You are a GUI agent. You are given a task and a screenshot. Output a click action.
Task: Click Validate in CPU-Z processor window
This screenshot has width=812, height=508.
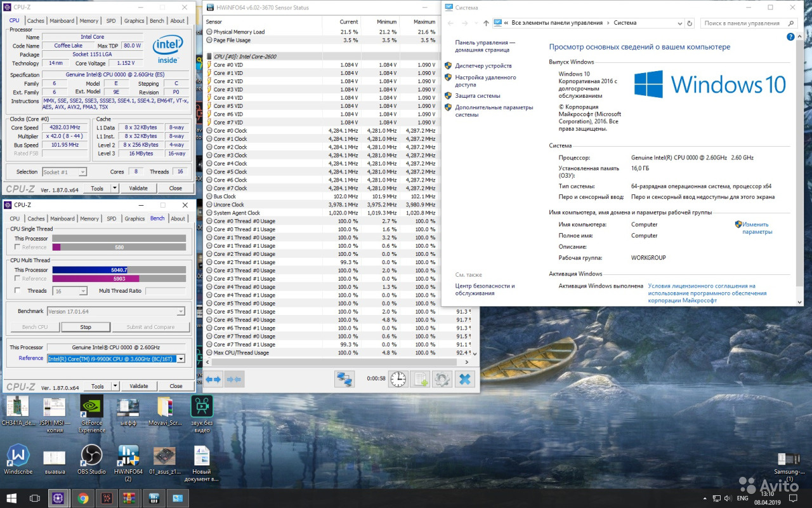click(138, 188)
